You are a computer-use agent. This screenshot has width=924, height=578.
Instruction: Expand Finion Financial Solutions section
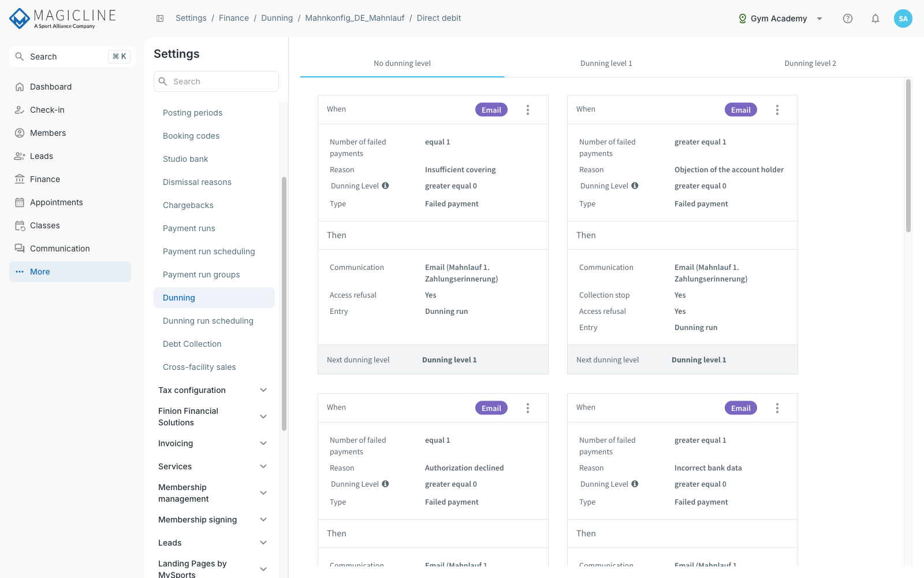(x=263, y=417)
